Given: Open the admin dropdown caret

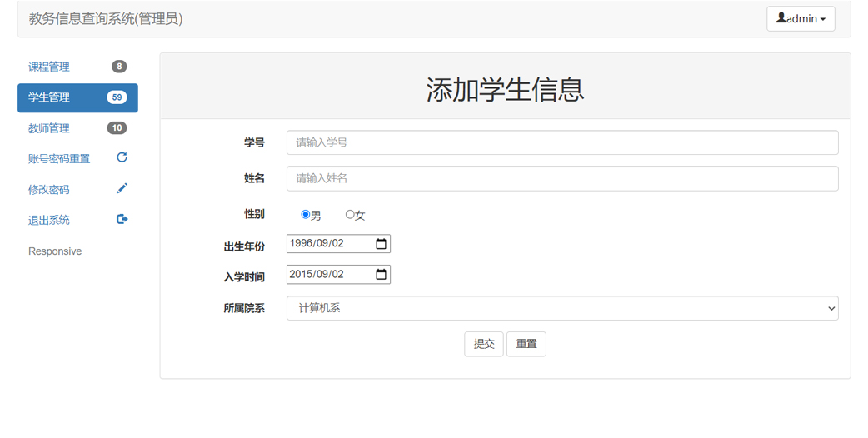Looking at the screenshot, I should pos(823,20).
